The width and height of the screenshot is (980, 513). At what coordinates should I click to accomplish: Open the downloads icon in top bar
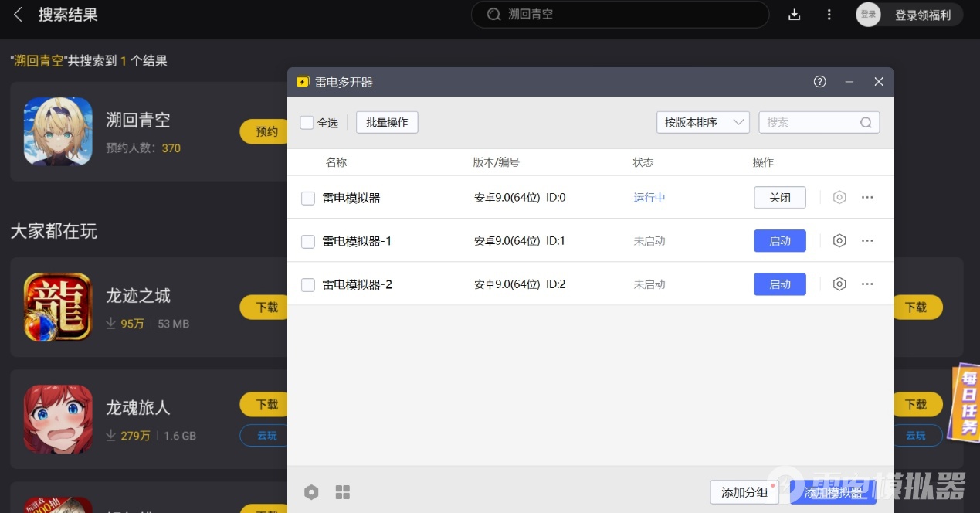(794, 15)
